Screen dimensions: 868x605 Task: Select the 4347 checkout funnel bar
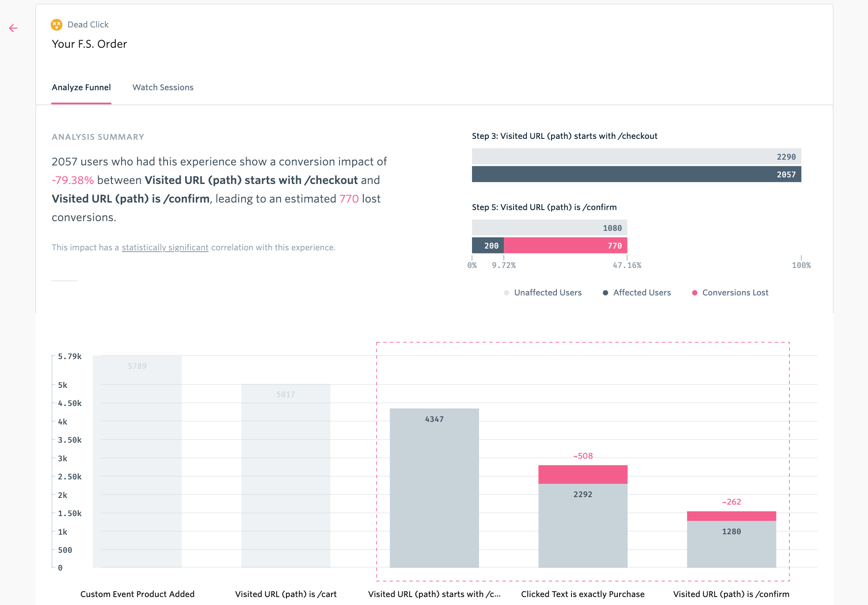pyautogui.click(x=434, y=488)
